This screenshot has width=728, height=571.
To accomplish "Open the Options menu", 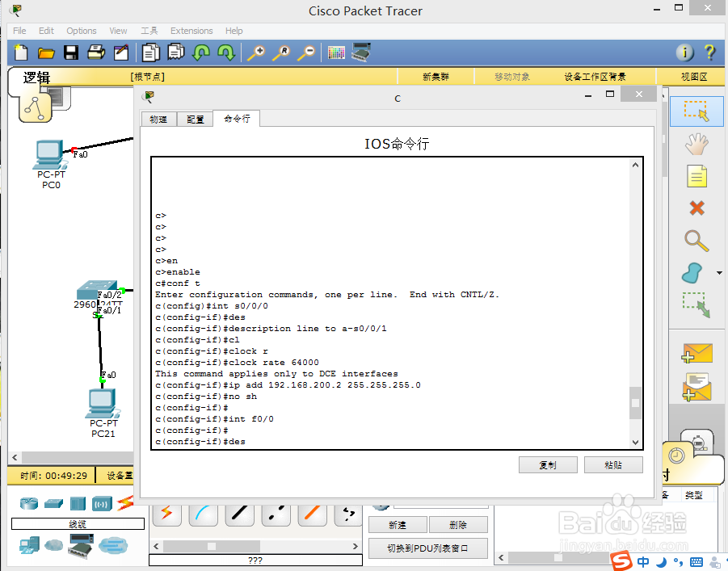I will click(x=82, y=31).
